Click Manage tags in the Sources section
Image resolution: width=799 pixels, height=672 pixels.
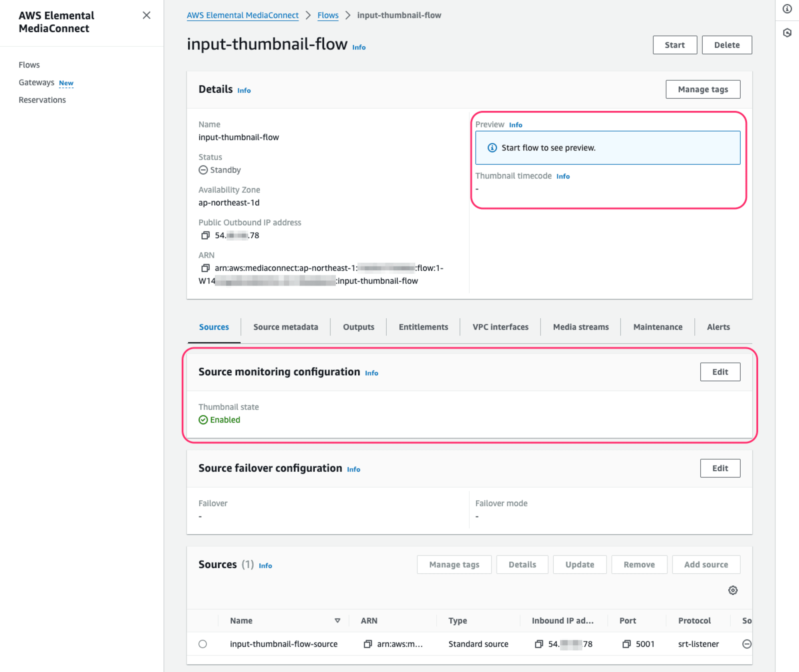[454, 564]
